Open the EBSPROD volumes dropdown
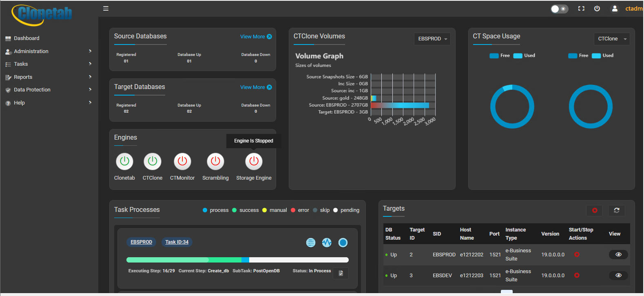This screenshot has height=296, width=644. pos(432,39)
